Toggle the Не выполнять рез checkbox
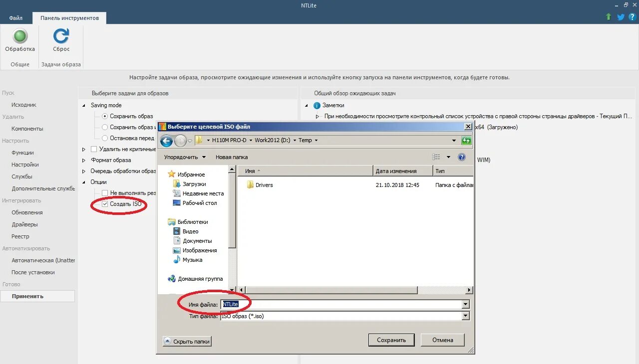The image size is (639, 364). tap(105, 193)
